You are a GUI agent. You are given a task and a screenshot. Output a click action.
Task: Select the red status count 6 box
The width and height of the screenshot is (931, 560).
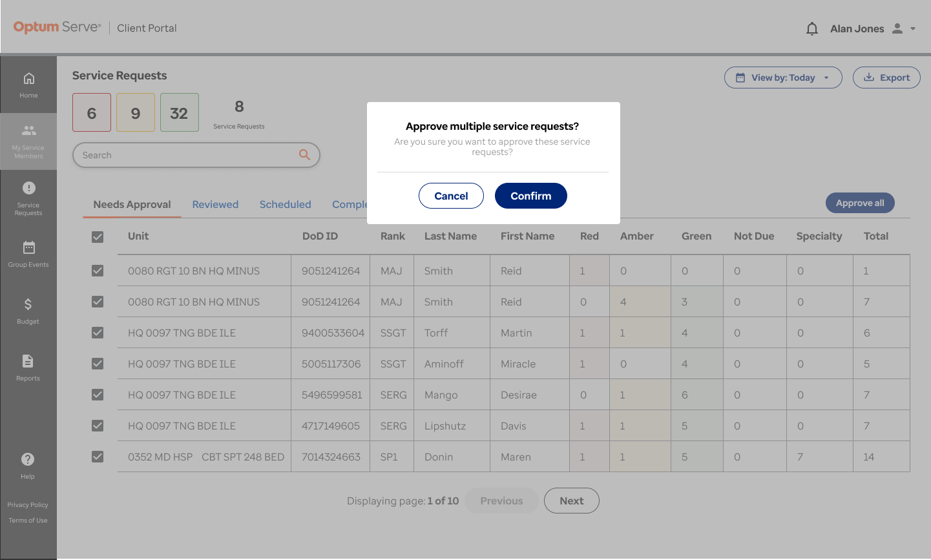point(92,112)
